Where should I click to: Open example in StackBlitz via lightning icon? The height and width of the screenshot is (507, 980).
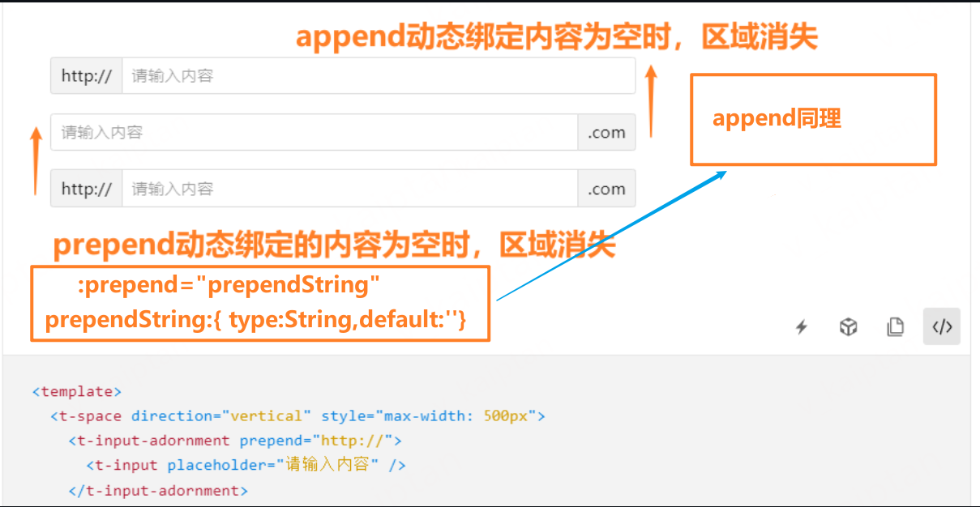click(x=801, y=326)
